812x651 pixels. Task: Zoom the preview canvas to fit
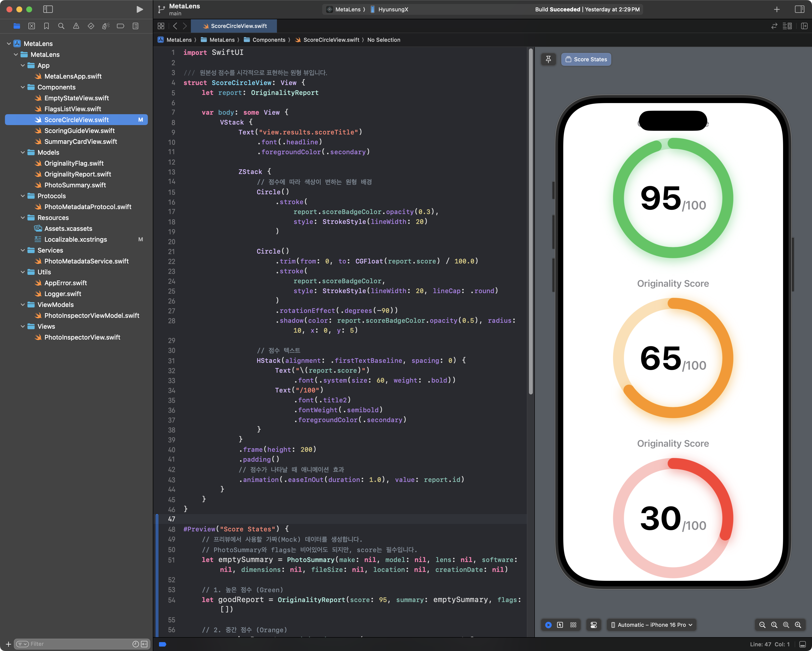click(786, 625)
